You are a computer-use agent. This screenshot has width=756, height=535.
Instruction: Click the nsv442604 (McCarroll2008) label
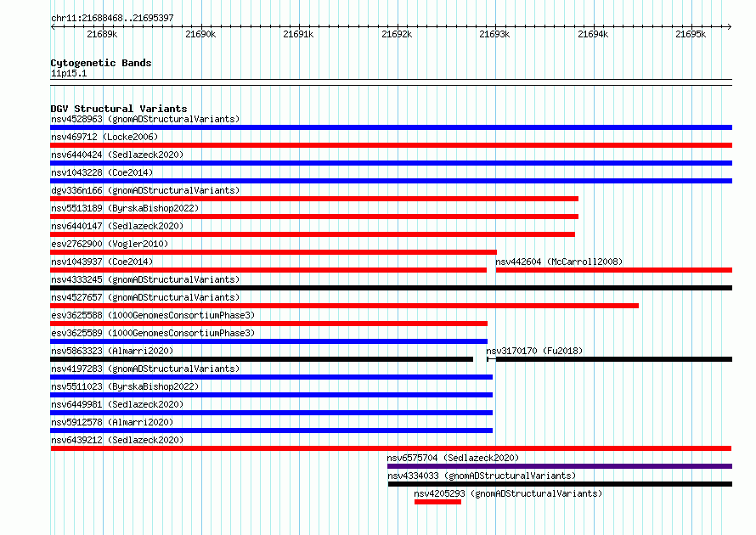(559, 262)
